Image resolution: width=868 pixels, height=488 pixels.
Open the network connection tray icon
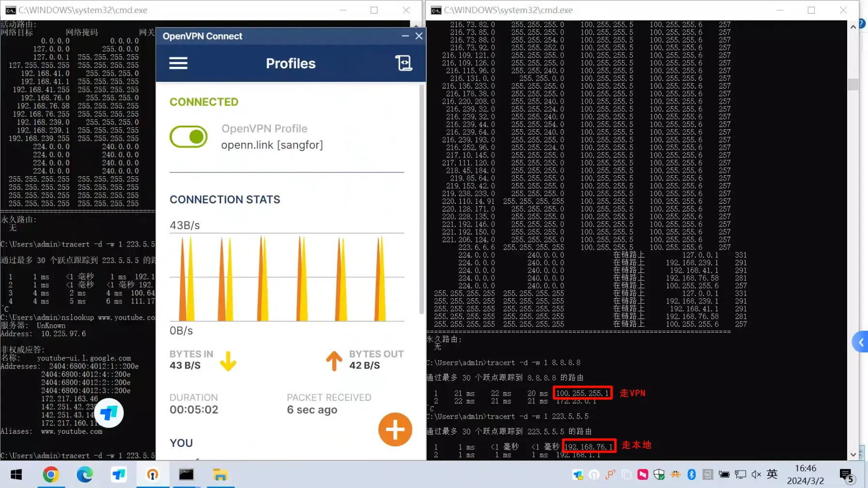click(740, 474)
